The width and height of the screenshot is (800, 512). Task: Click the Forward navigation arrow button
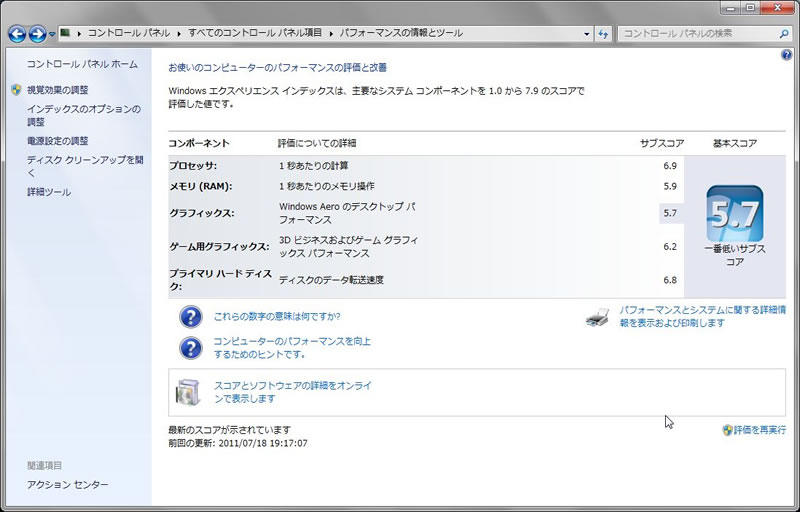pyautogui.click(x=38, y=34)
